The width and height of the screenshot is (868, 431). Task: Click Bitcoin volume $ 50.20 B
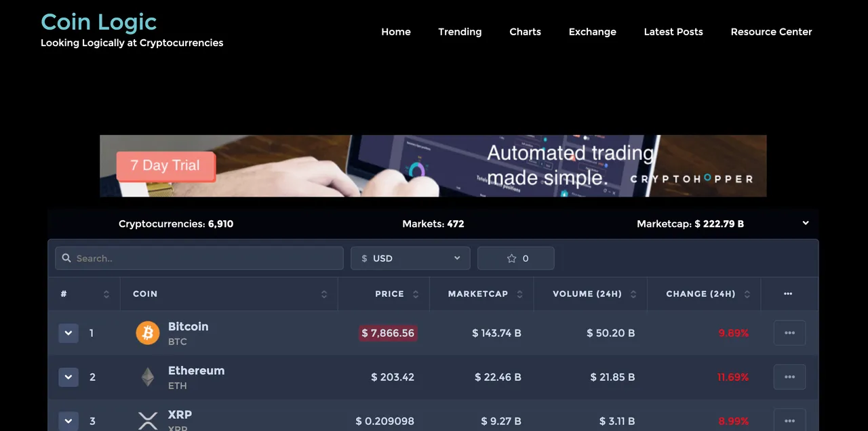click(x=611, y=333)
